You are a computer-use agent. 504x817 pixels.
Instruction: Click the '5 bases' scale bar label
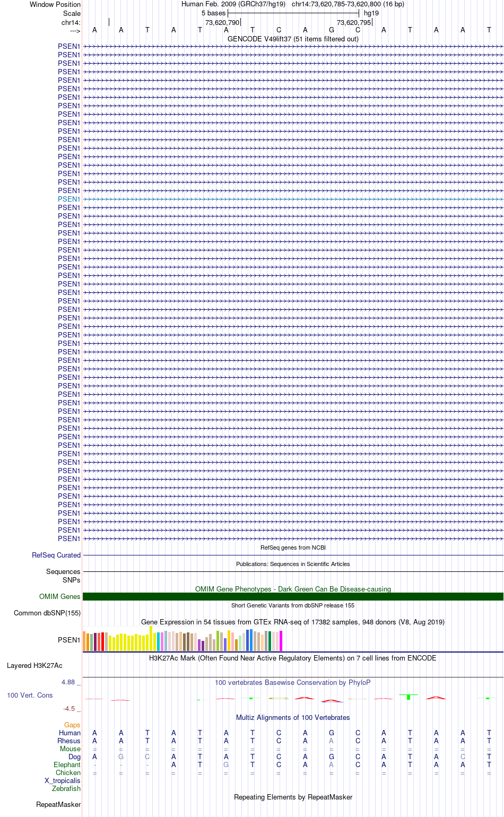[x=213, y=13]
